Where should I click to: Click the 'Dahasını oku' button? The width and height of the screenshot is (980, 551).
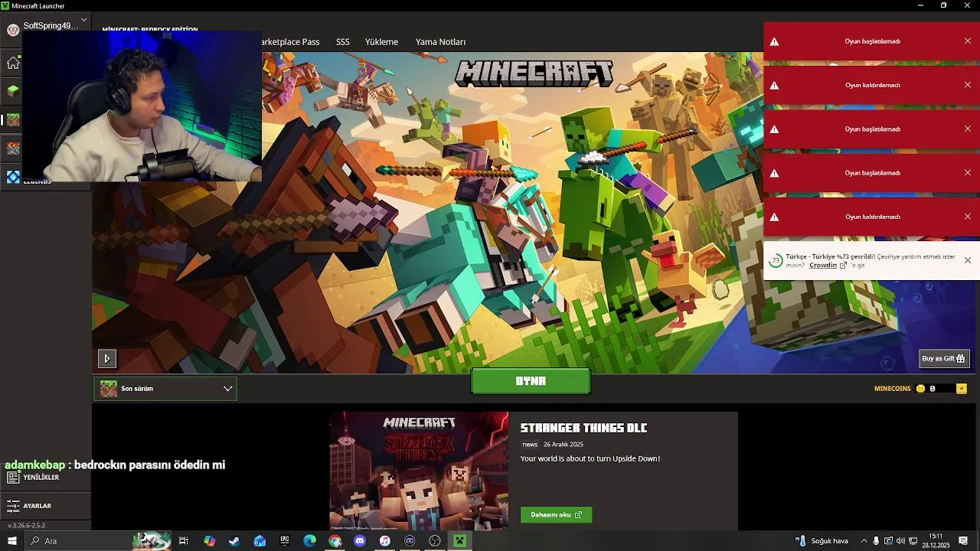point(556,515)
